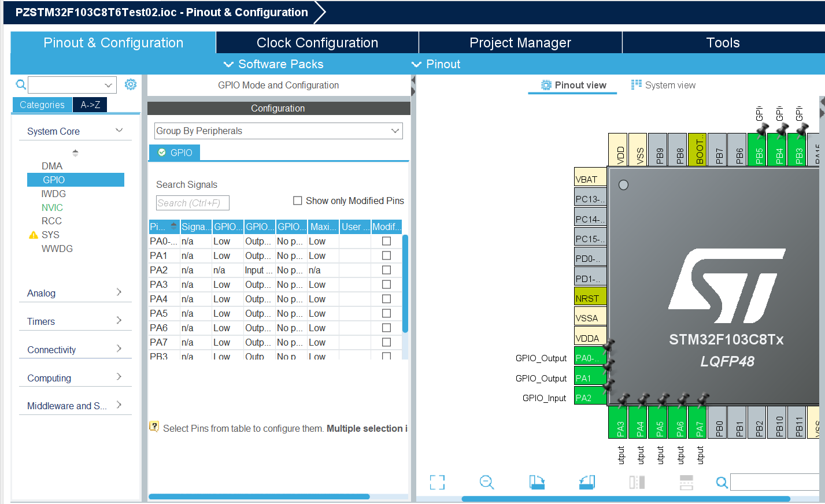Select pin PB4 on the chip
The height and width of the screenshot is (504, 825).
[x=777, y=149]
